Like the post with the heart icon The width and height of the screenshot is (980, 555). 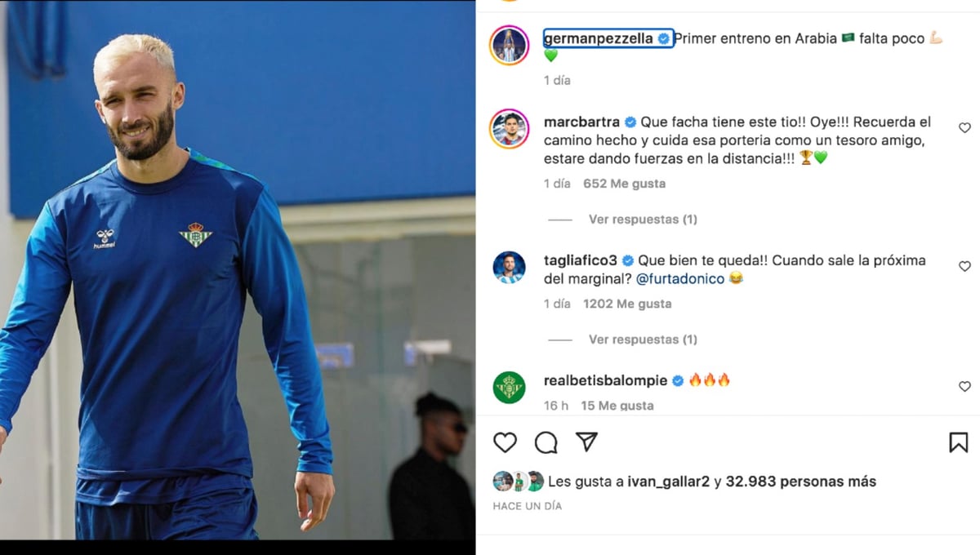click(506, 442)
